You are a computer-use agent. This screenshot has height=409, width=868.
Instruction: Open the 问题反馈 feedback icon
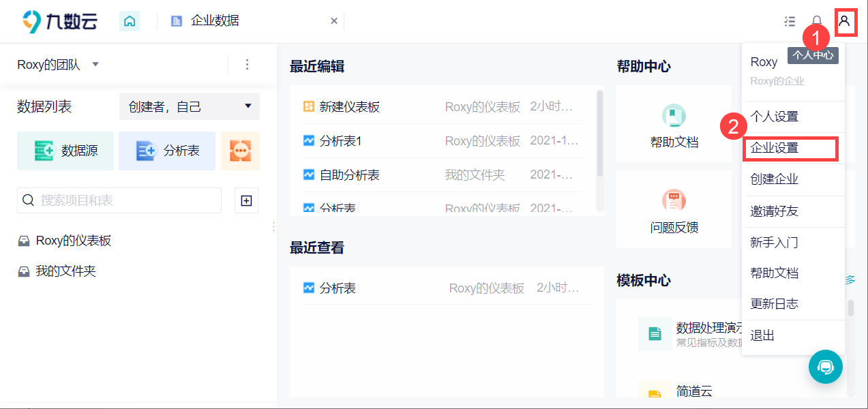pyautogui.click(x=674, y=200)
